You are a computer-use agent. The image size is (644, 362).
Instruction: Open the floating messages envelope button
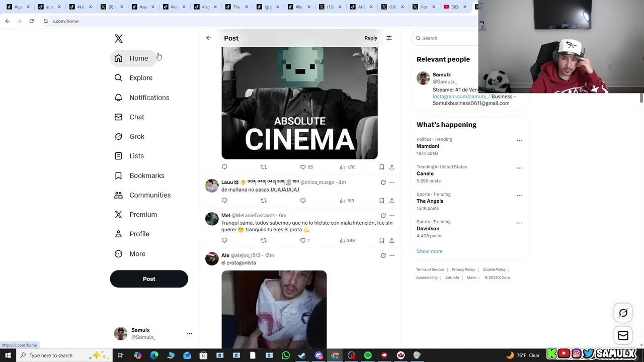(x=623, y=336)
